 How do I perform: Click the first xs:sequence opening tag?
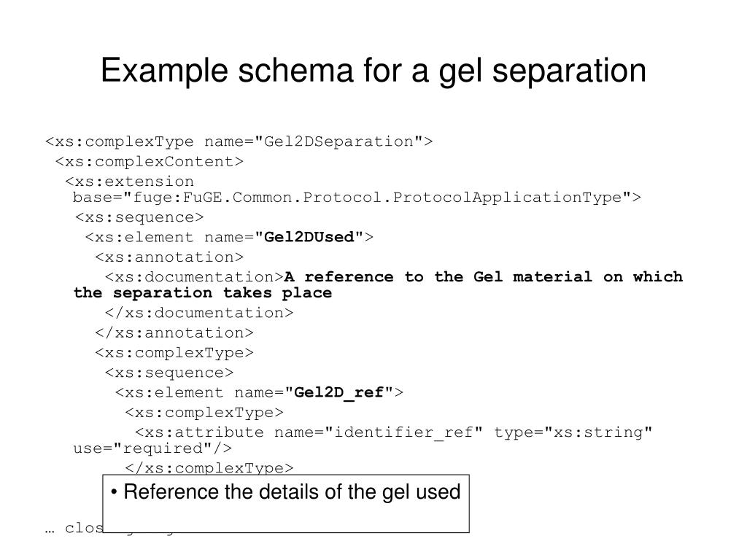click(x=139, y=217)
